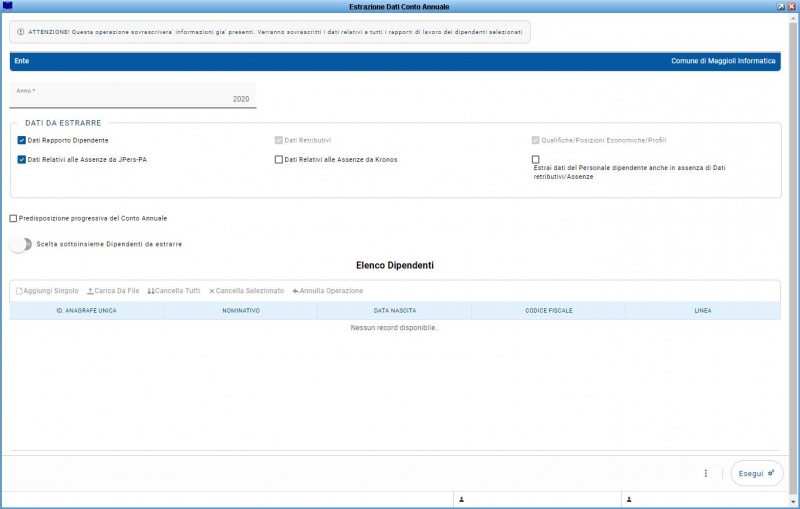Check Estrai dati del Personale dipendente option
Image resolution: width=800 pixels, height=509 pixels.
tap(536, 159)
